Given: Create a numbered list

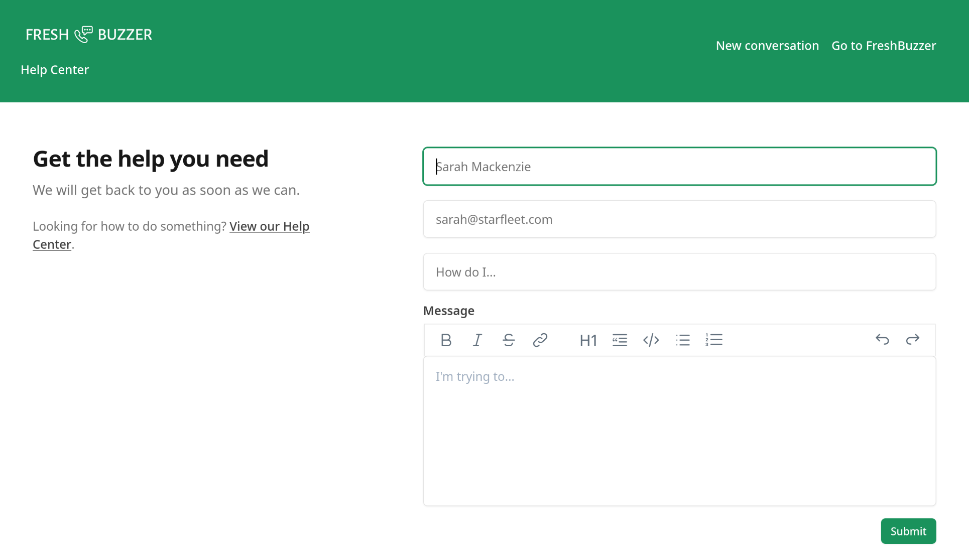Looking at the screenshot, I should click(713, 340).
